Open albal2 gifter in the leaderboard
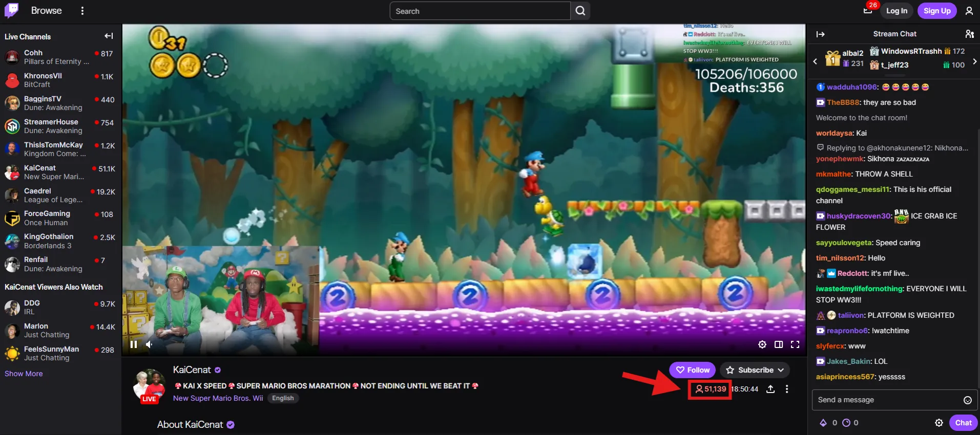 (852, 53)
